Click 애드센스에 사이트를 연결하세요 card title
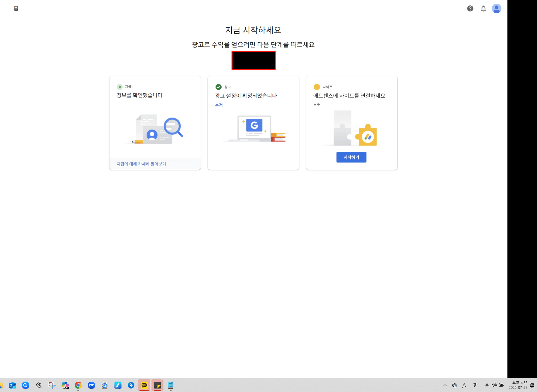 [x=349, y=96]
